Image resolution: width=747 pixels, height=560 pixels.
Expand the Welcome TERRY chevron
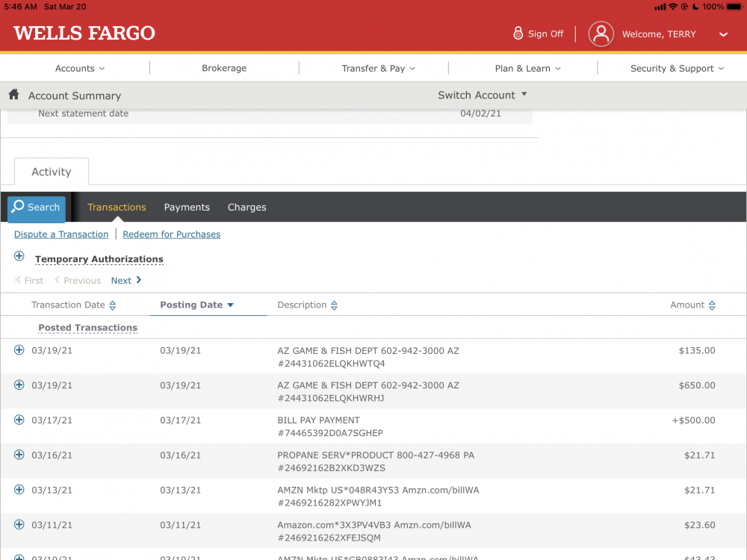[x=723, y=34]
